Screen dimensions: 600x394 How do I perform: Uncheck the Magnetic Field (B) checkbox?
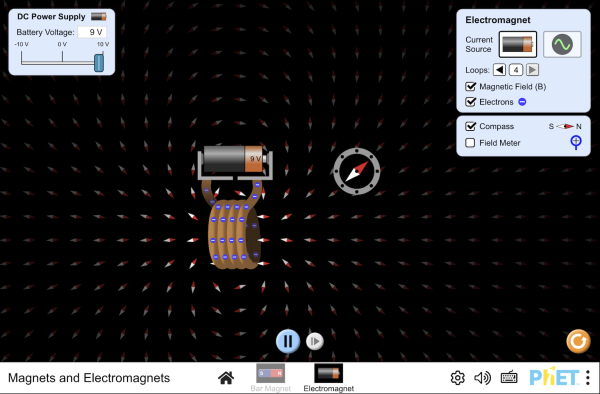[471, 86]
